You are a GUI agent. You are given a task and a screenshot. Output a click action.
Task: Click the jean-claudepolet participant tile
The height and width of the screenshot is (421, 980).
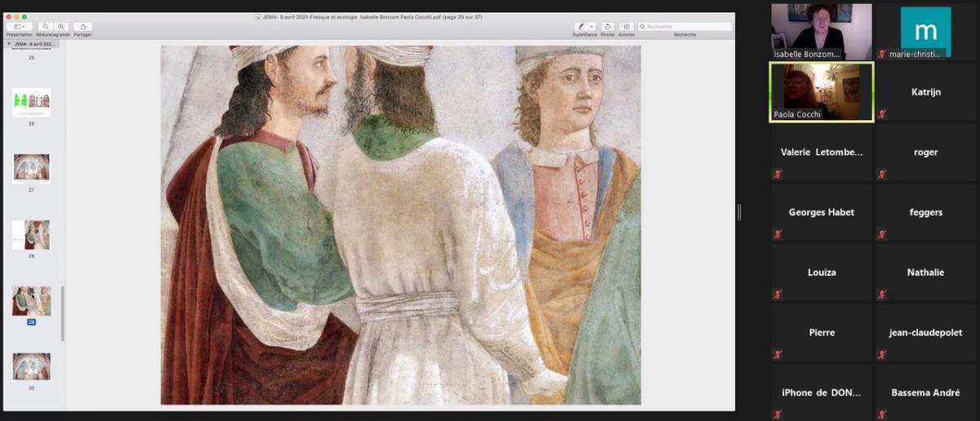pyautogui.click(x=926, y=333)
